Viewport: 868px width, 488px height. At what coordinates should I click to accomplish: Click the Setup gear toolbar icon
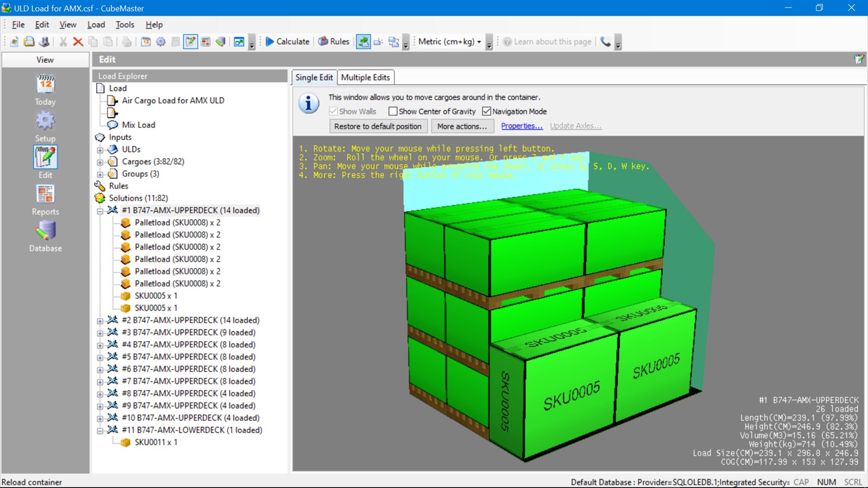point(161,42)
